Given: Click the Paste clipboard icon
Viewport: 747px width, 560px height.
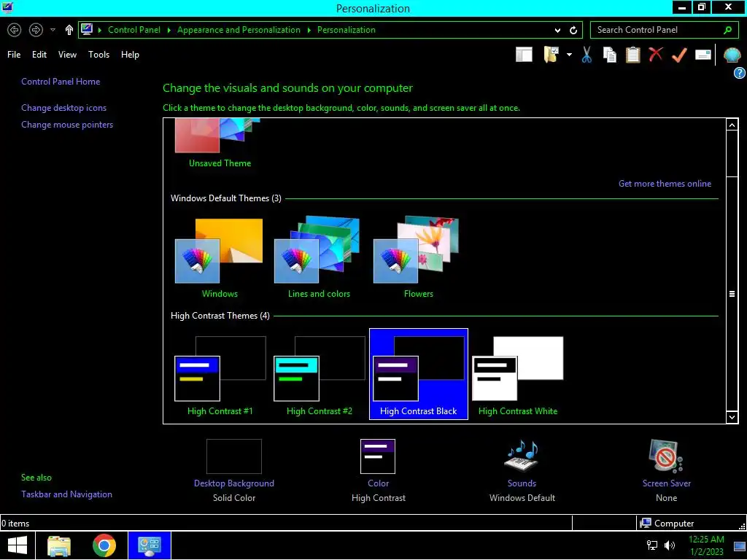Looking at the screenshot, I should (632, 55).
